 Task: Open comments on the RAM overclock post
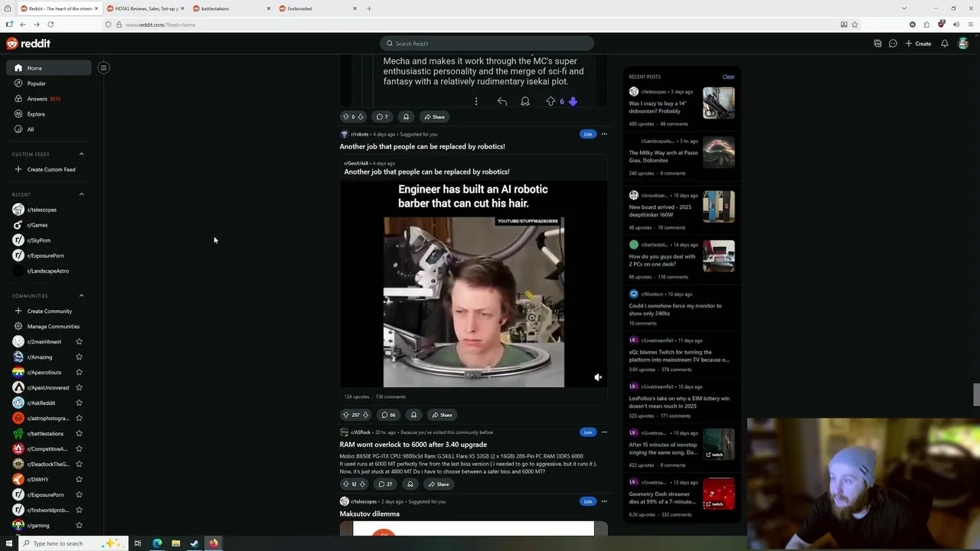tap(385, 484)
